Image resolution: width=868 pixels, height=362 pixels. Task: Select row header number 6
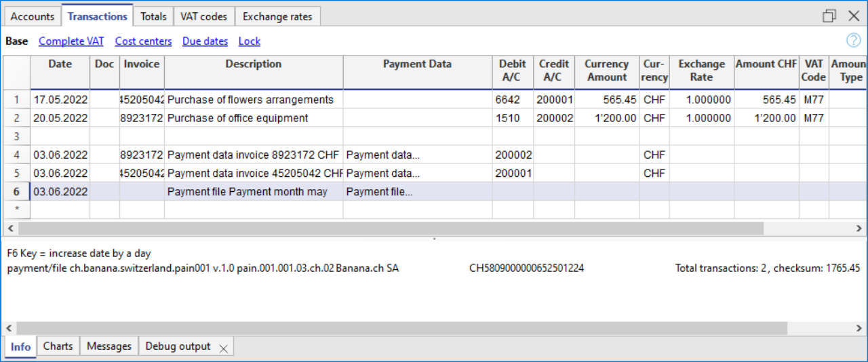[x=16, y=192]
